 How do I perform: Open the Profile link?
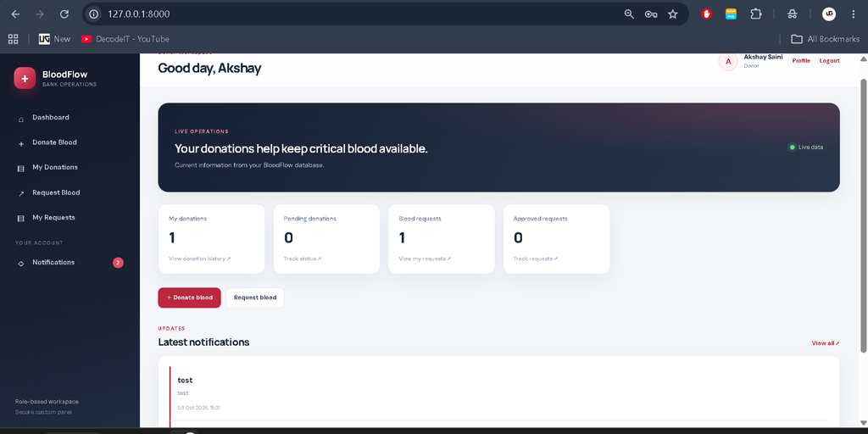pos(801,61)
